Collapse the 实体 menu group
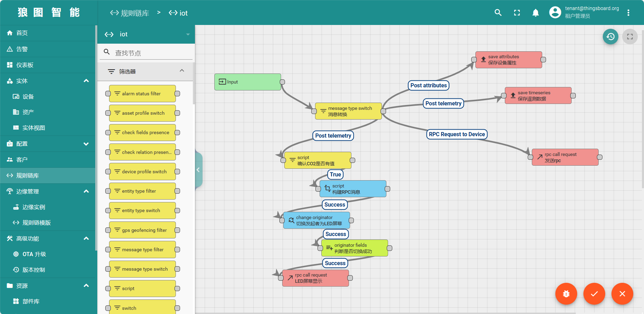 pyautogui.click(x=86, y=81)
